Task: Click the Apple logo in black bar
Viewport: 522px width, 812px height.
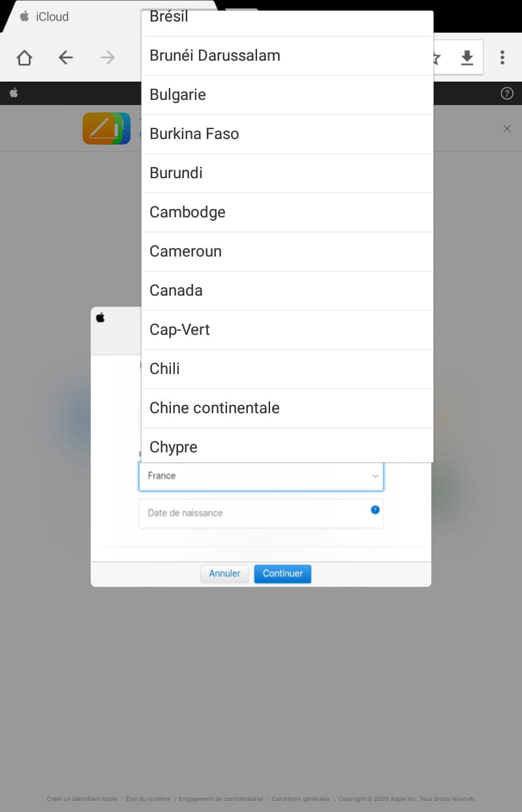Action: tap(14, 93)
